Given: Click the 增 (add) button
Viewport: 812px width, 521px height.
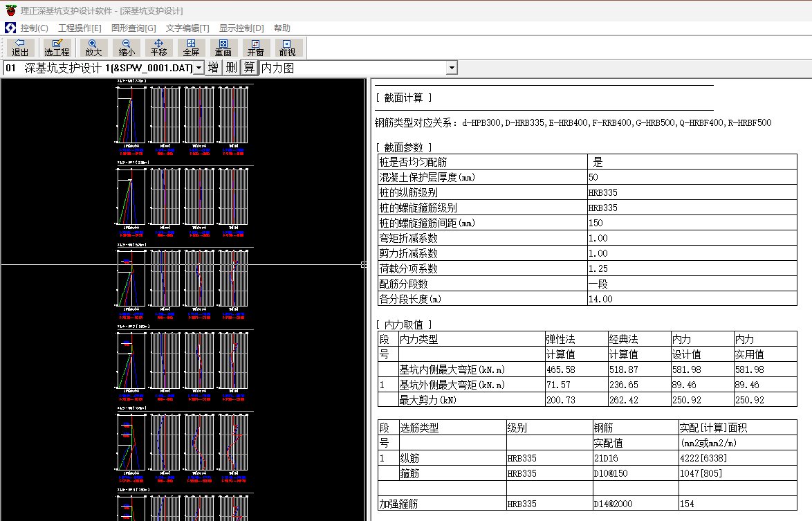Looking at the screenshot, I should tap(213, 68).
